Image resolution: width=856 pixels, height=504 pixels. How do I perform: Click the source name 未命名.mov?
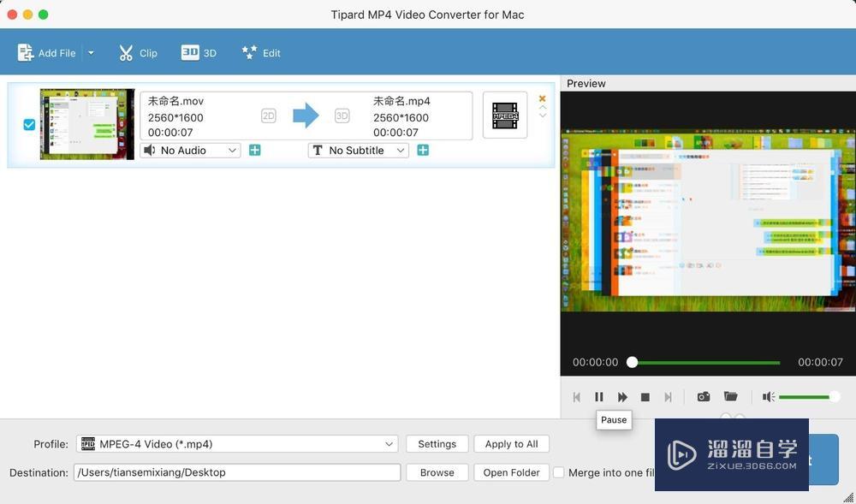click(175, 101)
